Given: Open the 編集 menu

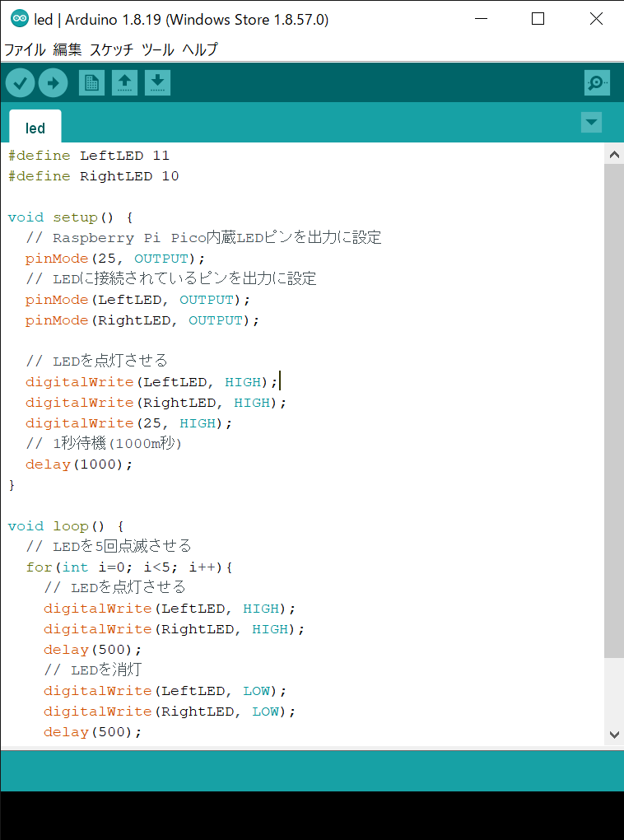Looking at the screenshot, I should point(68,49).
